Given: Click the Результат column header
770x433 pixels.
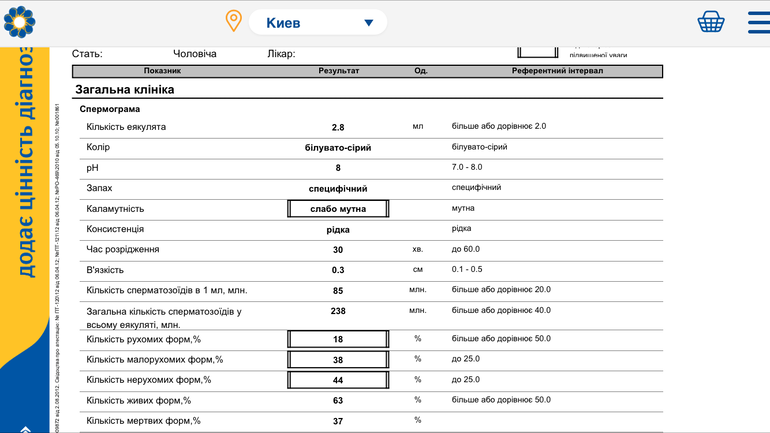Looking at the screenshot, I should click(338, 71).
